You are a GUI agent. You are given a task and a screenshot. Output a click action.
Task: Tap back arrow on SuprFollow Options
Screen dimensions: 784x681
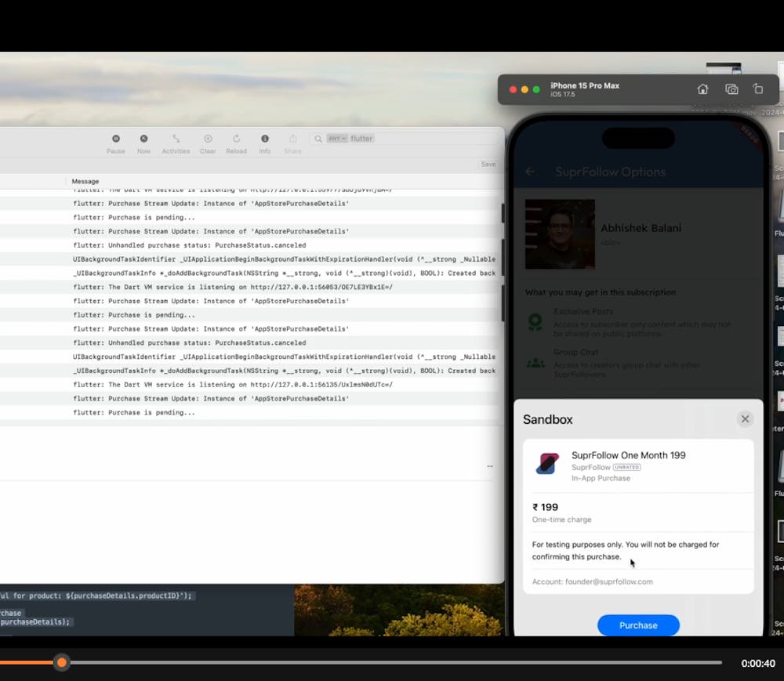[530, 172]
